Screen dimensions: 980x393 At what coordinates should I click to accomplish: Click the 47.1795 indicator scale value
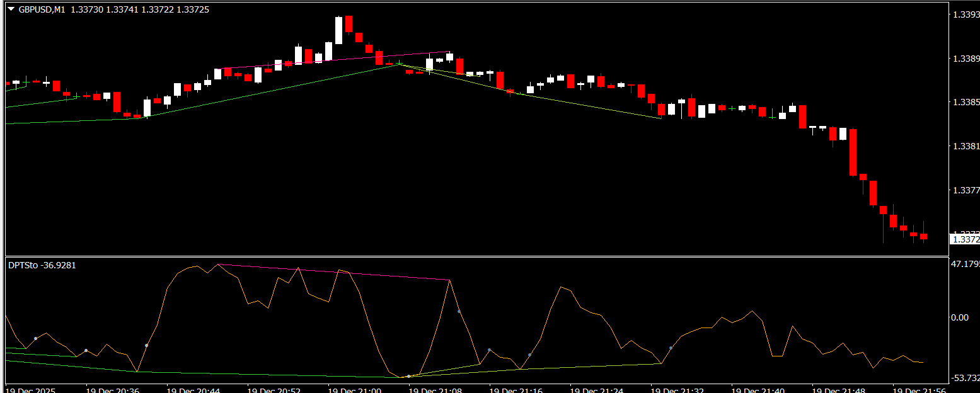click(965, 264)
